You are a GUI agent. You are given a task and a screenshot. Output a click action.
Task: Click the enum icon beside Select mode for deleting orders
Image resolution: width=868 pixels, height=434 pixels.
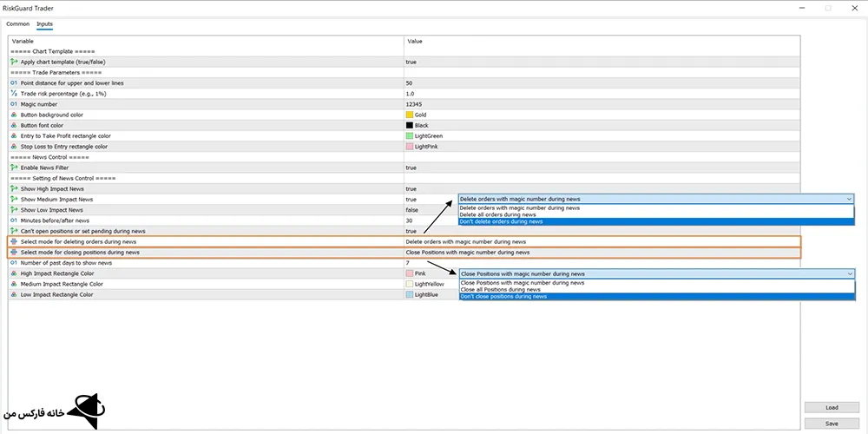click(x=14, y=242)
